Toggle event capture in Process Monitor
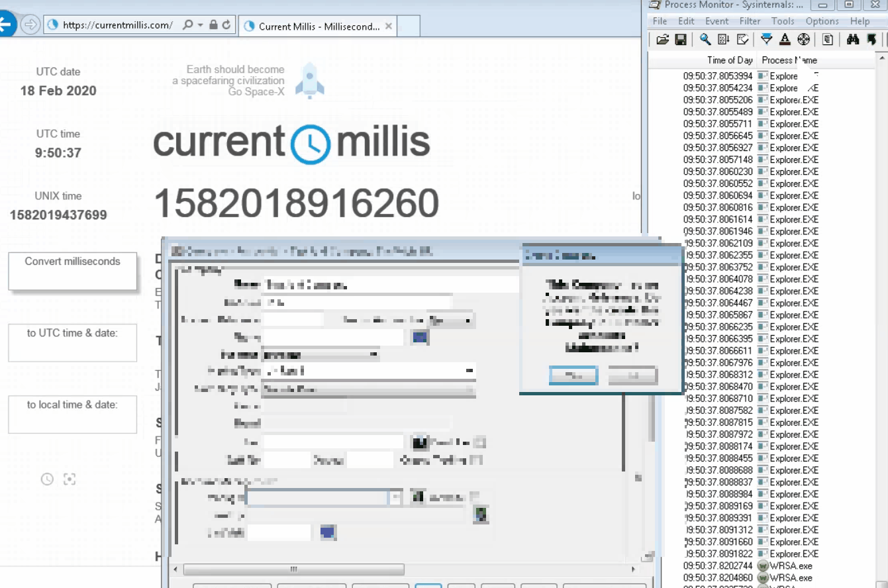The image size is (888, 588). click(704, 40)
